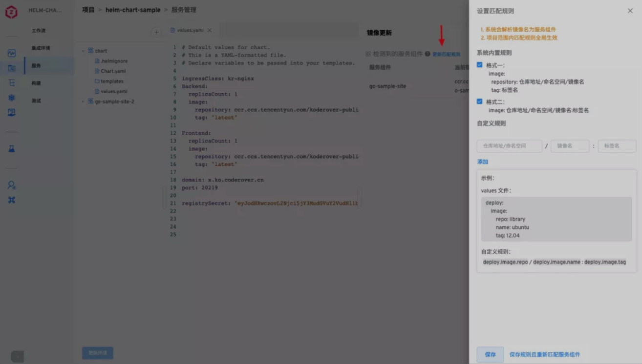Open the snowflake sidebar icon
Viewport: 642px width, 364px height.
pyautogui.click(x=12, y=98)
